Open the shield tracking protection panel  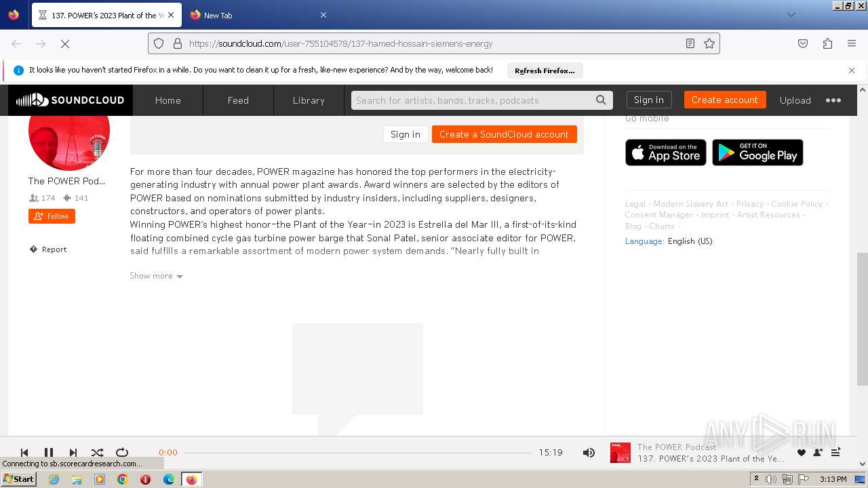159,43
